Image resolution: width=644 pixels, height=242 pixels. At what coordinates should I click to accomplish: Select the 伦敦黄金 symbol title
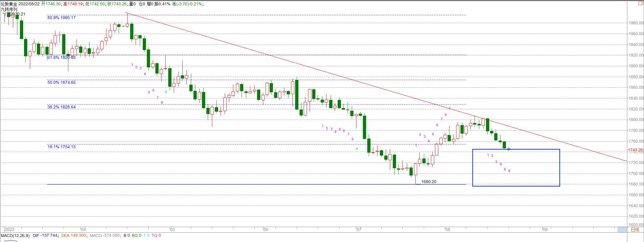[9, 4]
